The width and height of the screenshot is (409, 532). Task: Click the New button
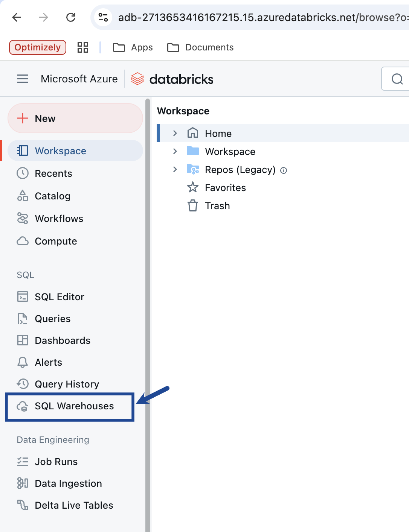point(75,118)
